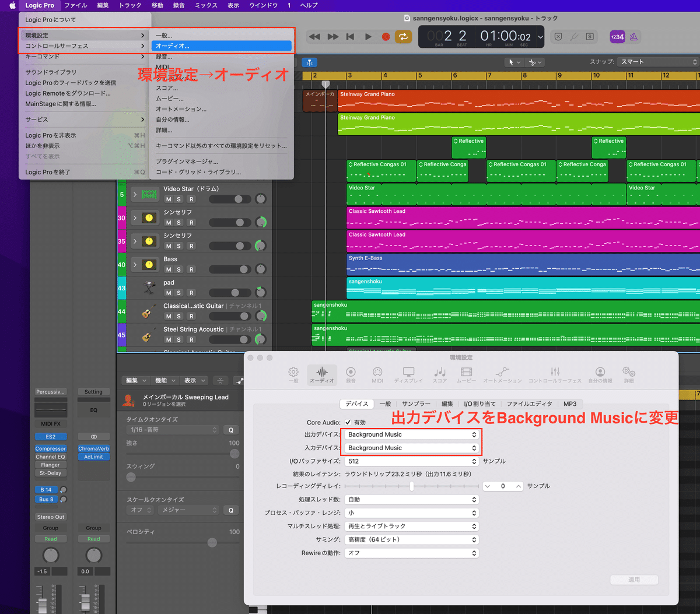Select オーディオ... in the preferences submenu

[x=221, y=45]
